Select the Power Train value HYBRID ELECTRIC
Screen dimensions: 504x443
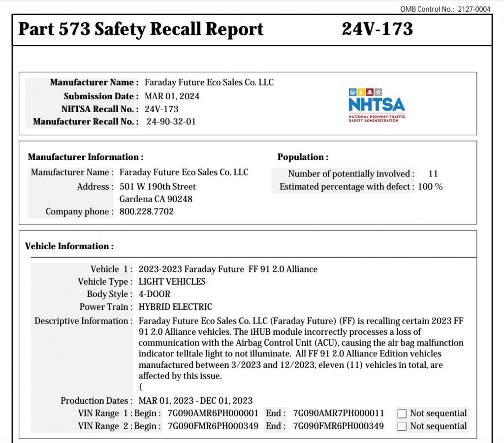click(175, 307)
